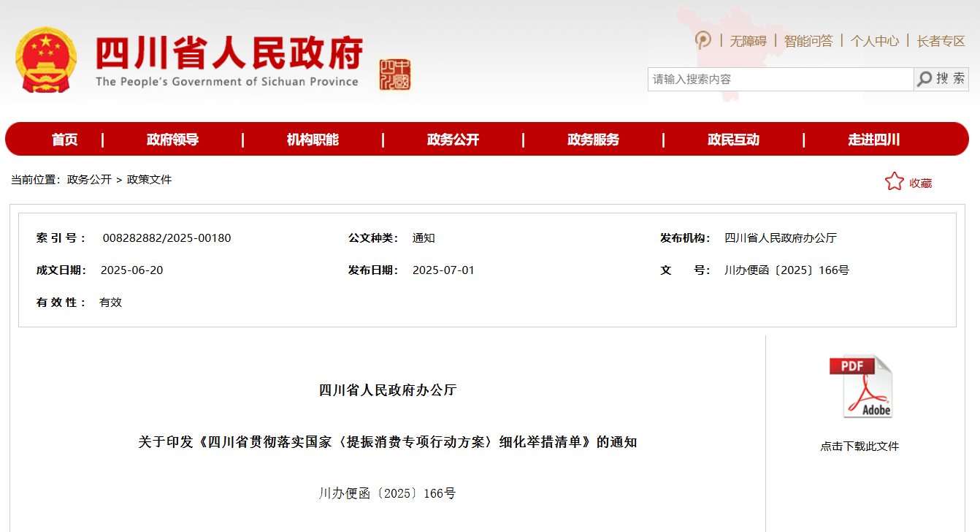Open the Adobe PDF file icon
This screenshot has width=980, height=532.
(860, 386)
